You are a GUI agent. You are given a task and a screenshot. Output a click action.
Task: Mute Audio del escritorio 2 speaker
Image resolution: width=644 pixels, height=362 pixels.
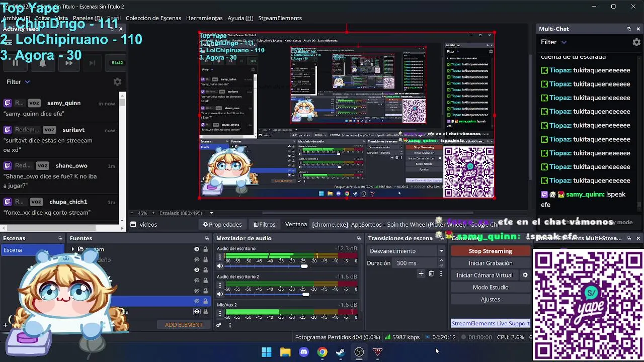click(x=220, y=294)
